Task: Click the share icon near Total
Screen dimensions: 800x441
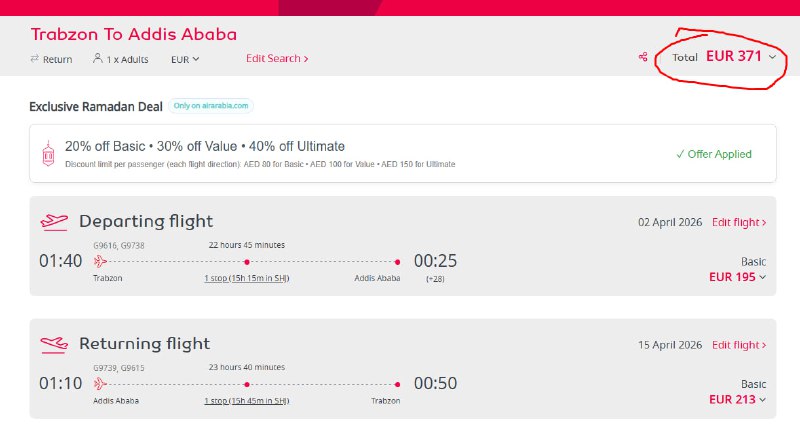Action: coord(643,57)
